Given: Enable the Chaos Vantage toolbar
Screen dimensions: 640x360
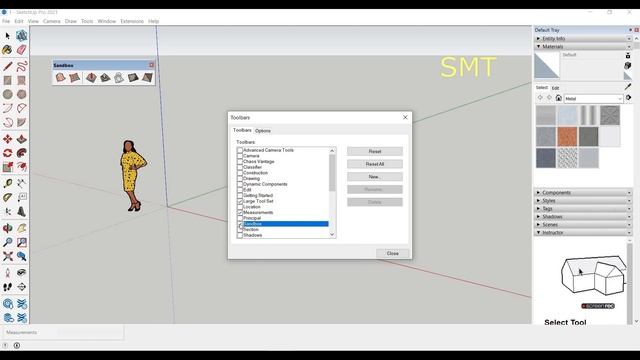Looking at the screenshot, I should point(240,162).
